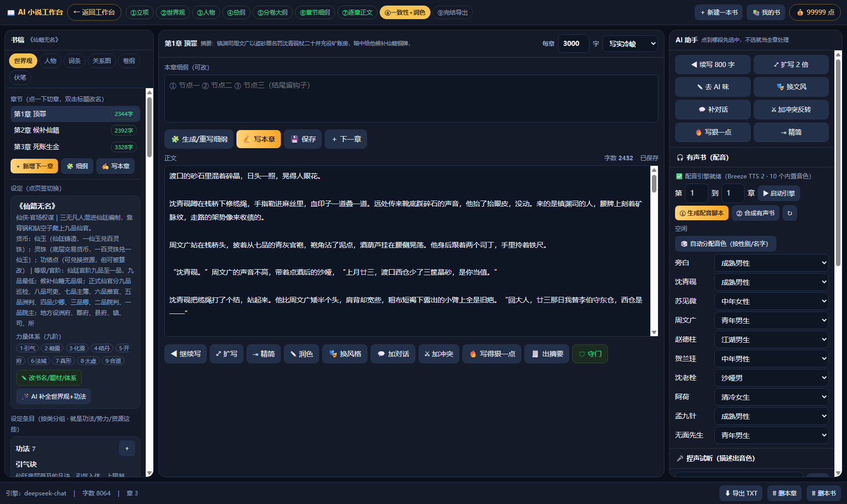Click 导出 TXT button
Viewport: 847px width, 504px height.
point(741,493)
